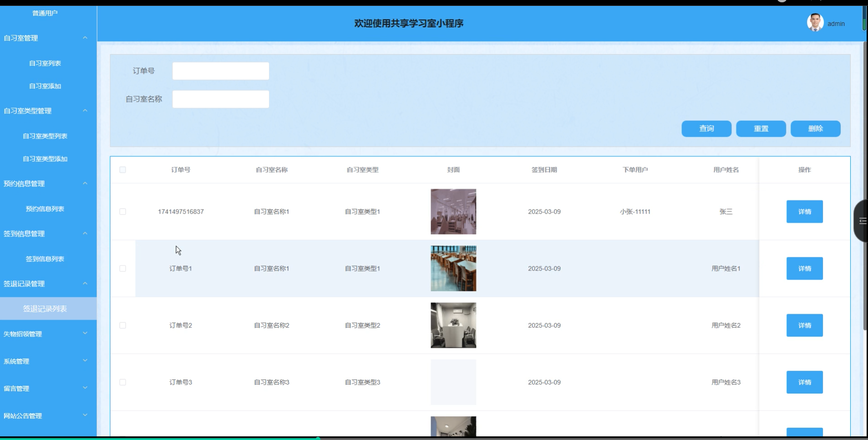Focus the 订单号 input field
The height and width of the screenshot is (440, 868).
(221, 71)
